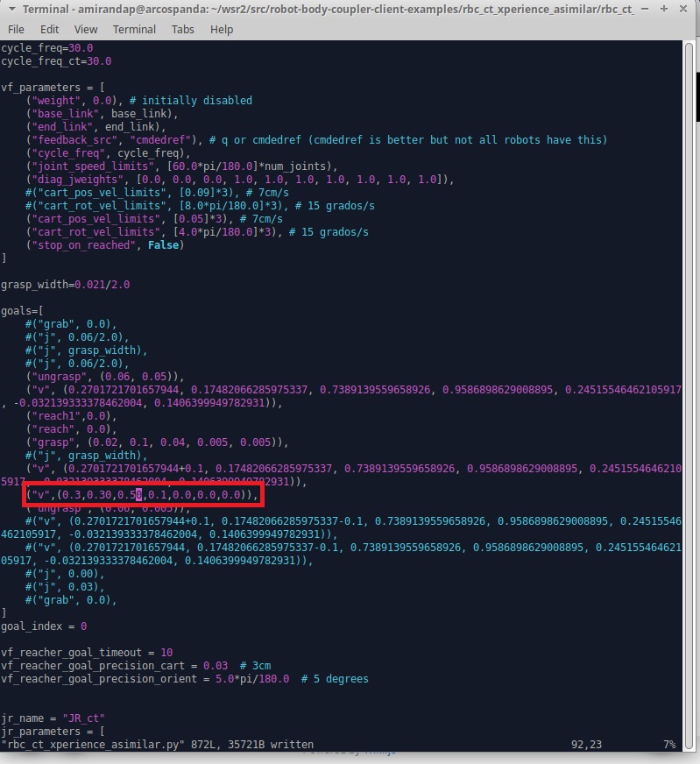Screen dimensions: 700x764
Task: Open the Edit menu
Action: click(x=48, y=29)
